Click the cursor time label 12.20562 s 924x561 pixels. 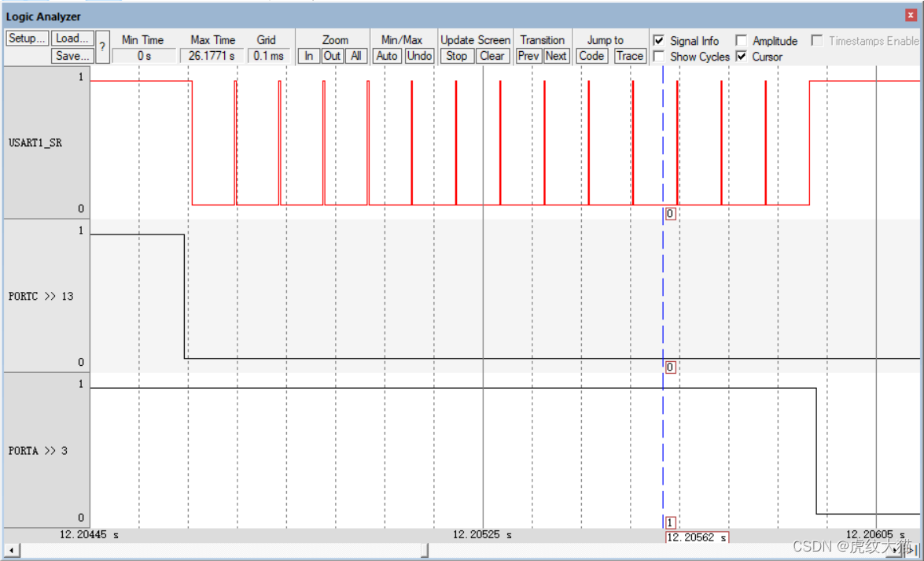(697, 537)
